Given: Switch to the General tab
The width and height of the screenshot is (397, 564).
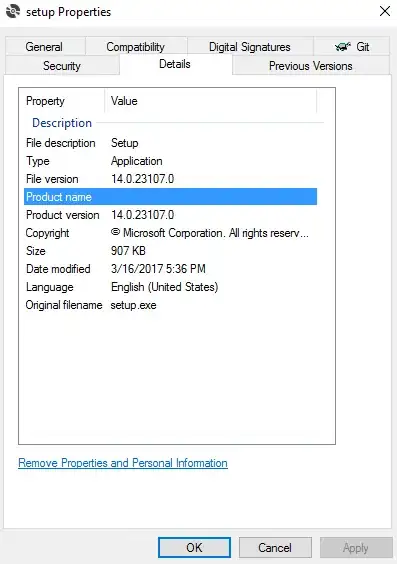Looking at the screenshot, I should pos(44,47).
